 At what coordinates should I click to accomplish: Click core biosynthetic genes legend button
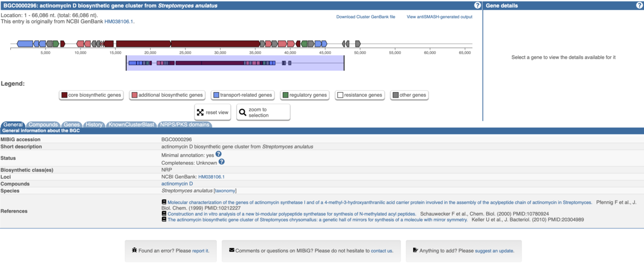(x=91, y=95)
